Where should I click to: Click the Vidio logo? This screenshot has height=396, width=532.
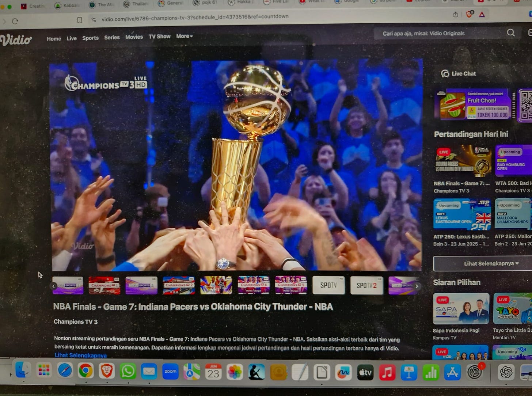[16, 39]
